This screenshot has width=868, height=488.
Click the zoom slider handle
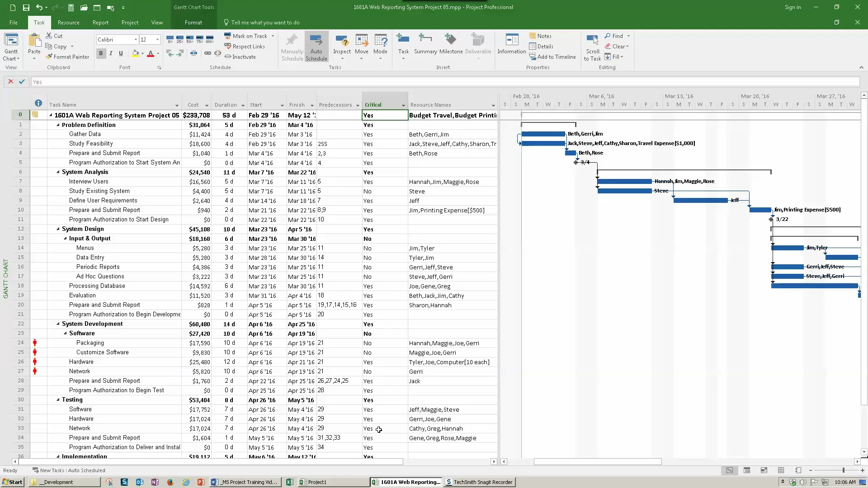point(843,470)
